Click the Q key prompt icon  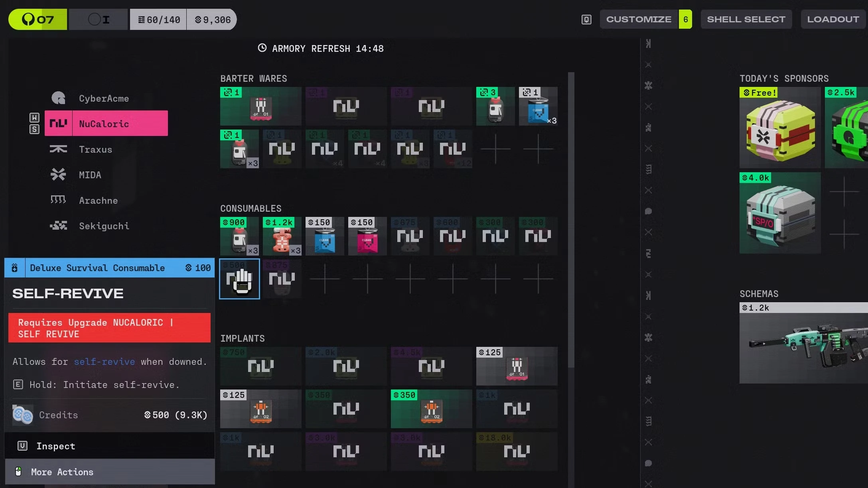pos(586,20)
